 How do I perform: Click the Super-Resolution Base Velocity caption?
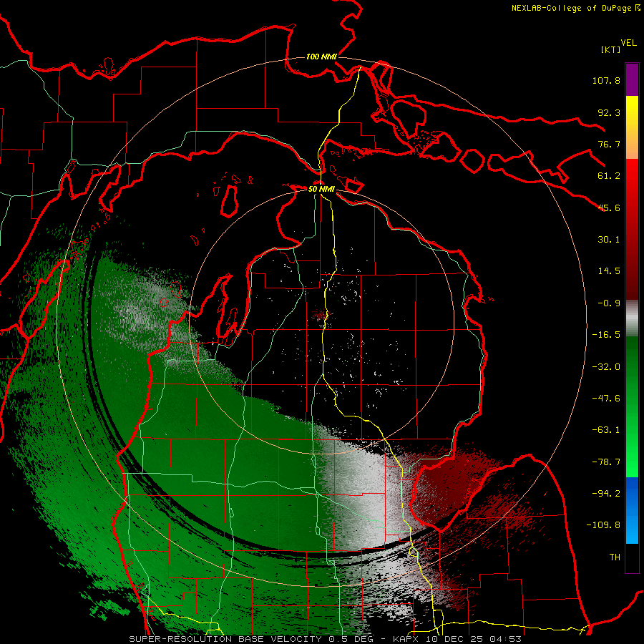click(326, 639)
